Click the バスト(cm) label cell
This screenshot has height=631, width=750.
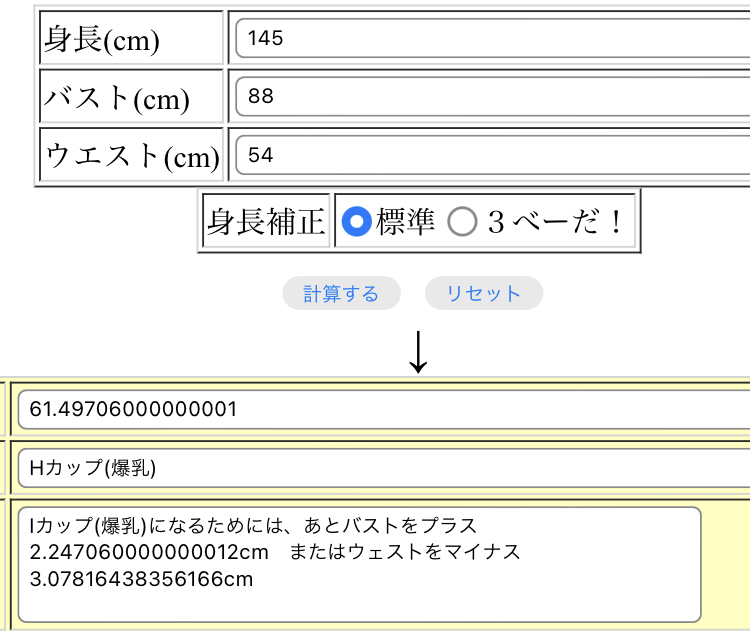coord(131,97)
